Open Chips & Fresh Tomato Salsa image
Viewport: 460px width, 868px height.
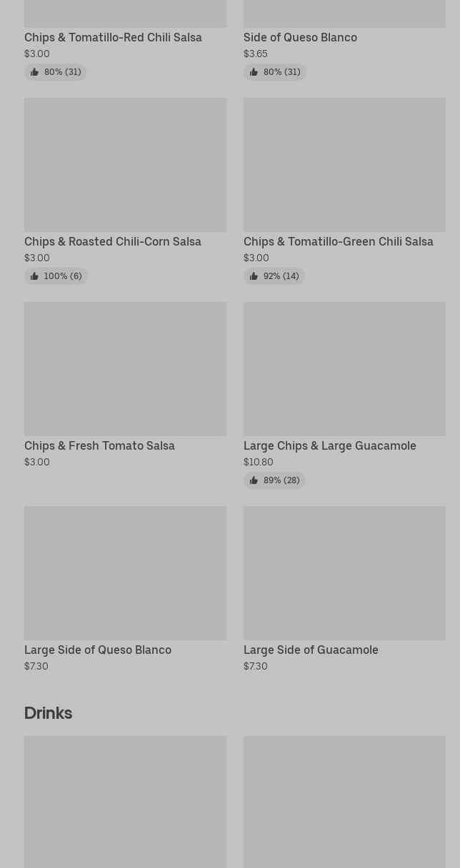click(125, 369)
